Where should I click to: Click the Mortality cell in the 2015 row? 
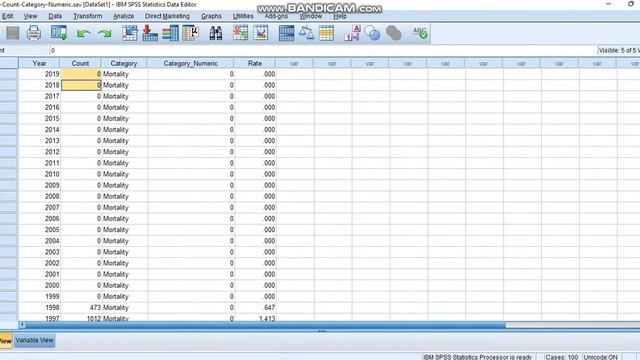click(124, 118)
